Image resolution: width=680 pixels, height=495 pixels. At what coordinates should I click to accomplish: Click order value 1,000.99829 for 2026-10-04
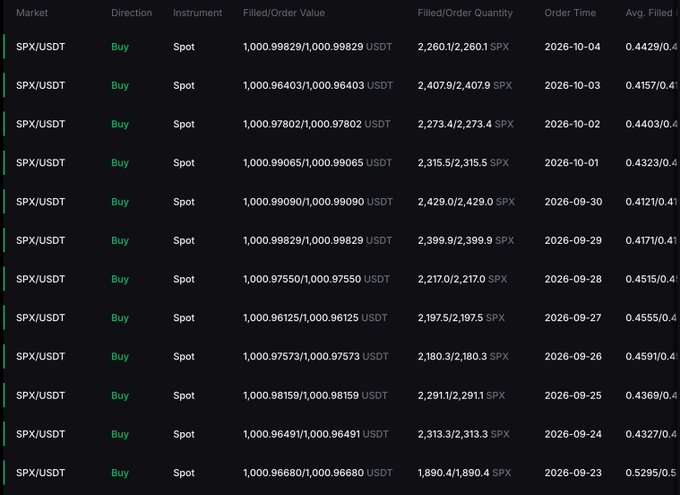click(317, 47)
